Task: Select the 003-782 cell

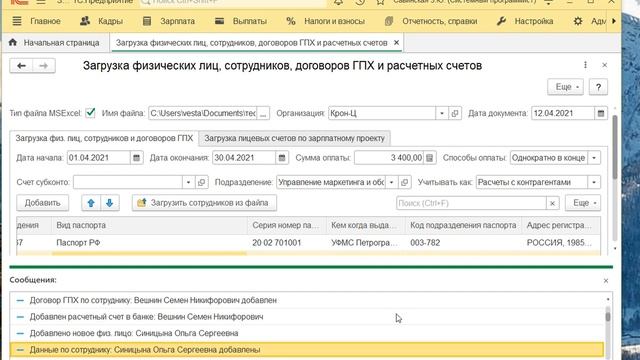Action: (463, 242)
